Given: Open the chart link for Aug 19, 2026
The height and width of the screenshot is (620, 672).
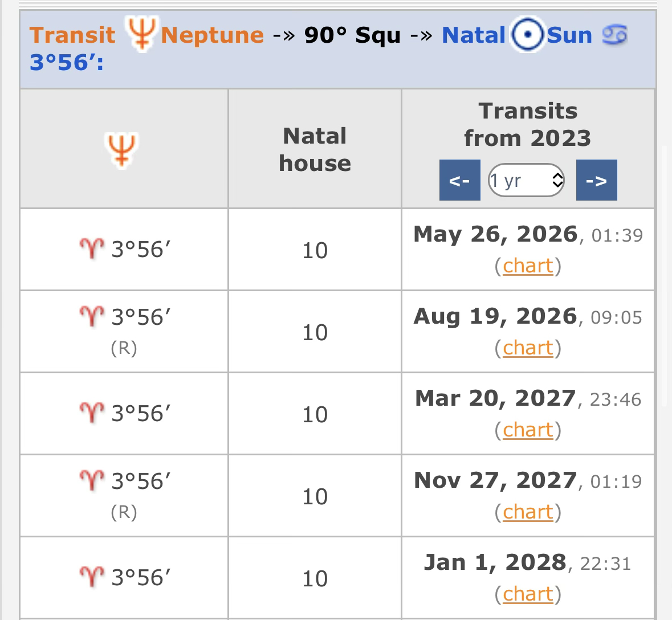Looking at the screenshot, I should 528,348.
